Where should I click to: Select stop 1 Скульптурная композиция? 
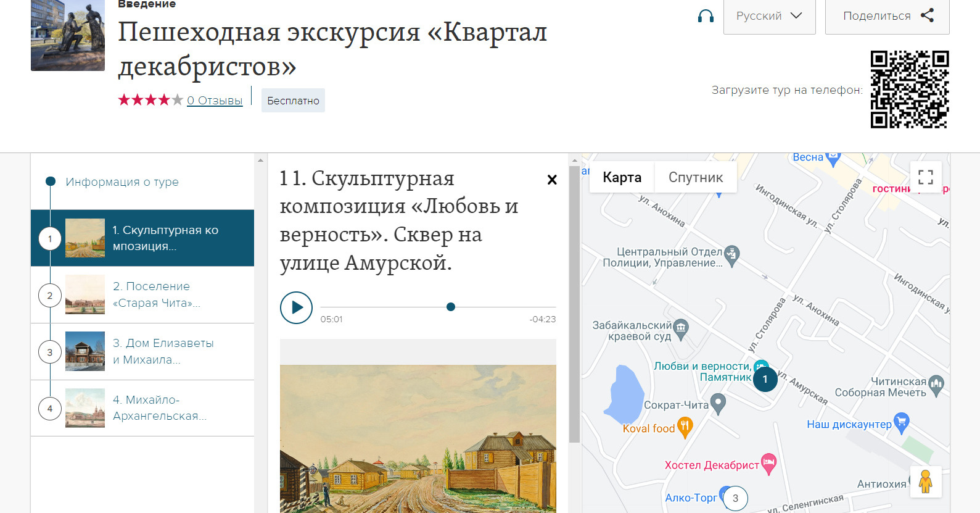point(142,238)
